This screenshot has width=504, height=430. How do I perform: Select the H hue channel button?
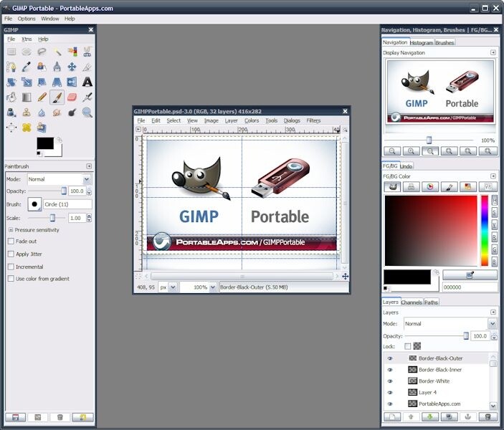click(x=495, y=200)
